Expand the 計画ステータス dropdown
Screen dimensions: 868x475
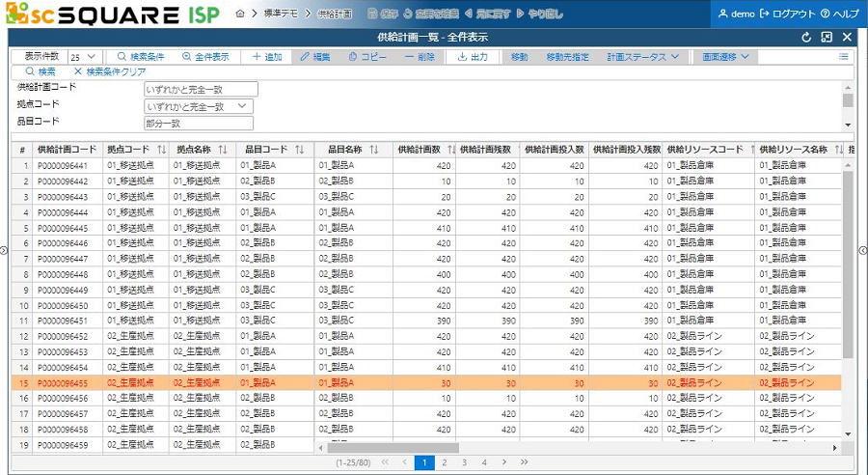pyautogui.click(x=643, y=57)
